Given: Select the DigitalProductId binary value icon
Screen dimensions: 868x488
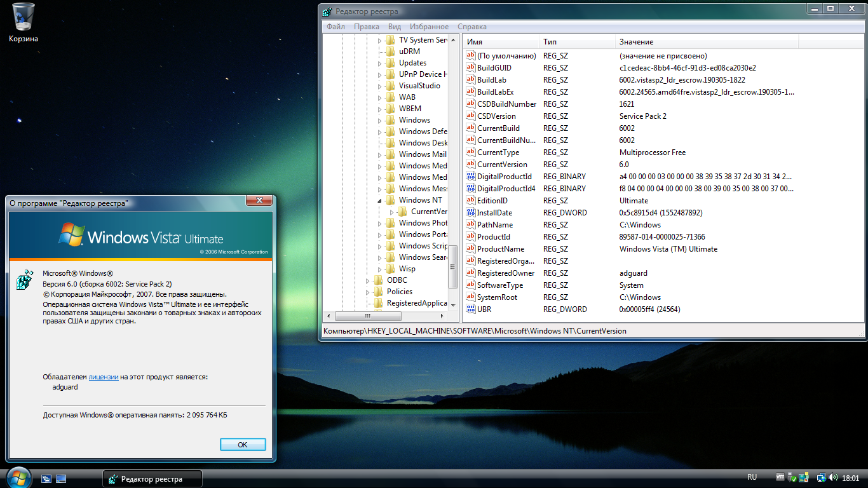Looking at the screenshot, I should (471, 177).
